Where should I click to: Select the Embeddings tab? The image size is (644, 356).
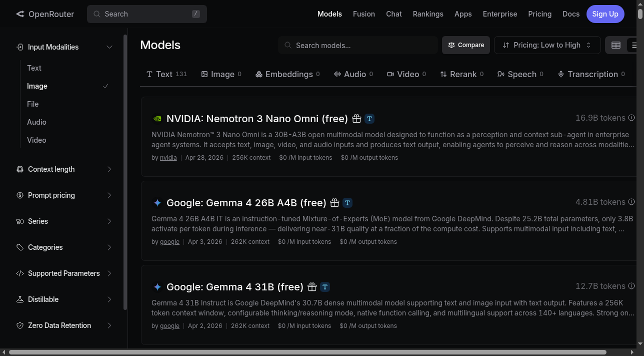coord(287,74)
